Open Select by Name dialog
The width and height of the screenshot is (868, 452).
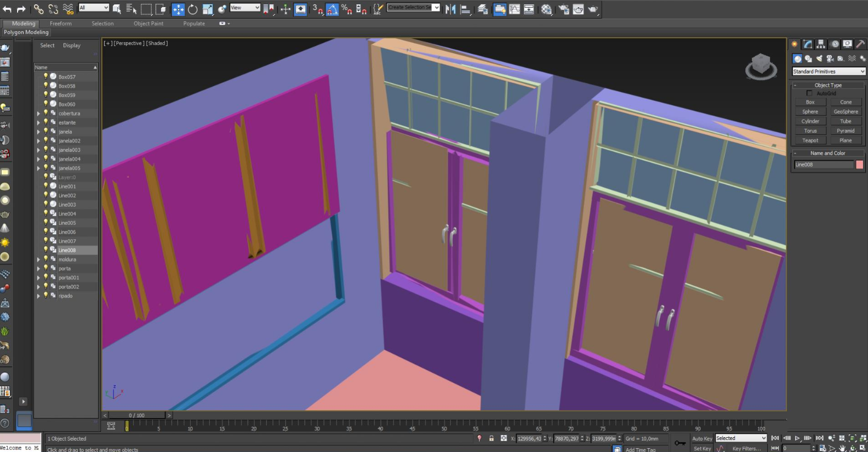coord(132,9)
